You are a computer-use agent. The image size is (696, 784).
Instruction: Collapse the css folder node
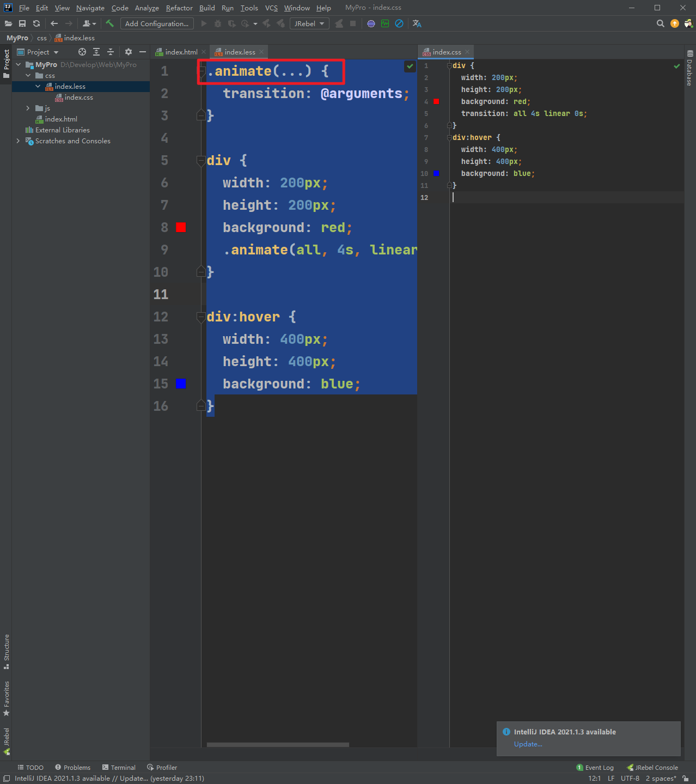coord(28,75)
